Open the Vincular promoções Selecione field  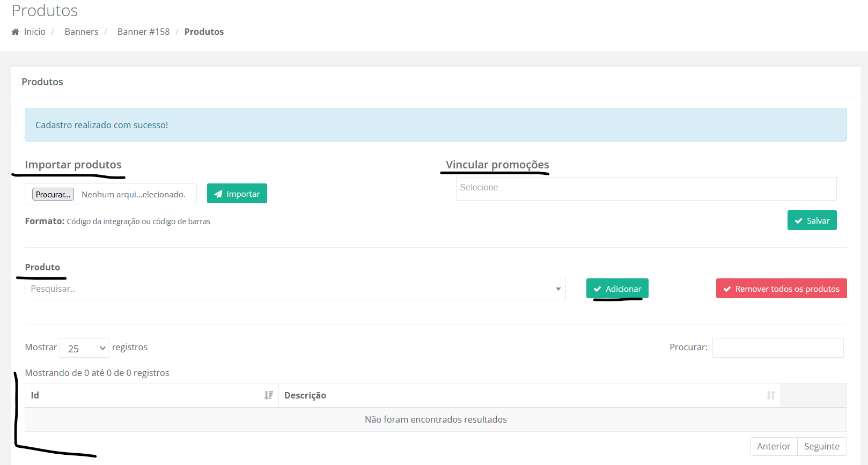click(x=646, y=188)
